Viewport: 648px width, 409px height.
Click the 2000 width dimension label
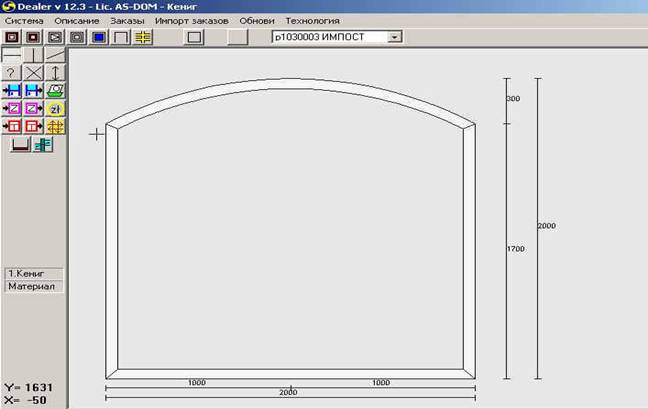click(288, 392)
